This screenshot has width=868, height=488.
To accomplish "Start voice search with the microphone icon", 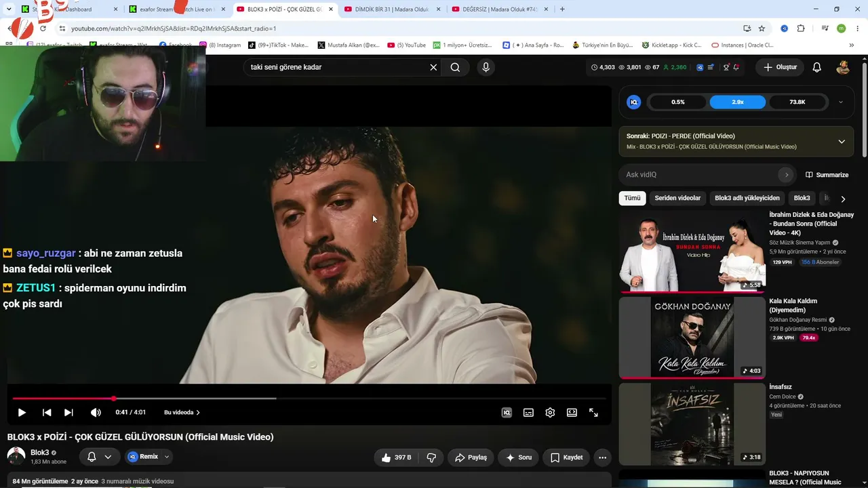I will [486, 67].
